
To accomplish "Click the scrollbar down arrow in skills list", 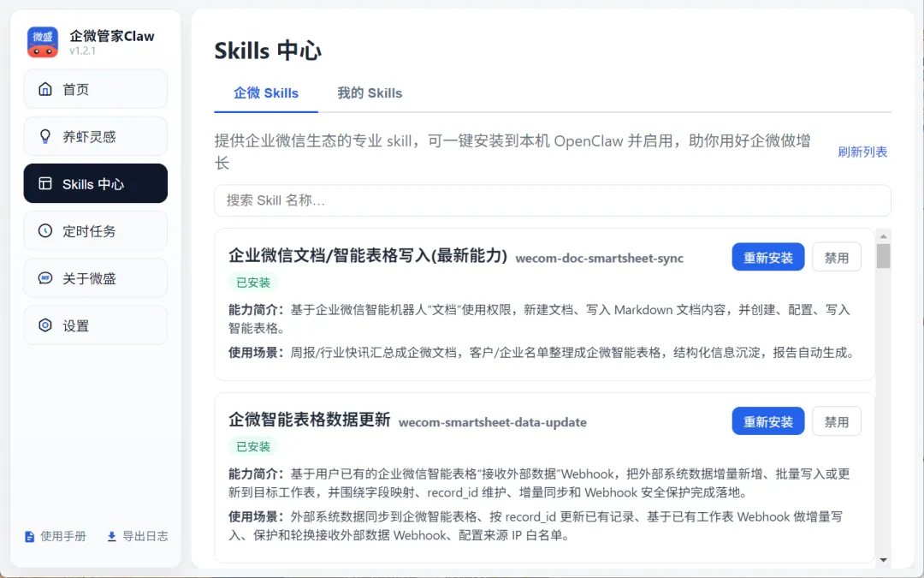I will pos(883,559).
